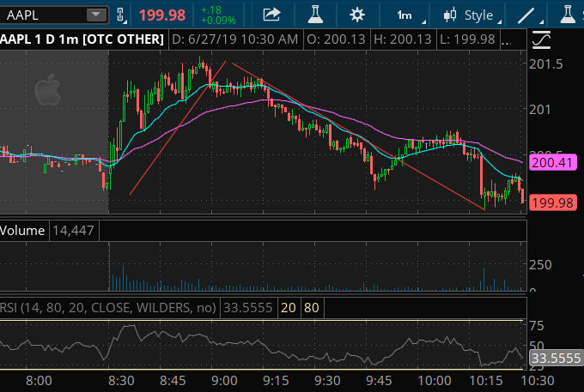
Task: Click the H: 200.13 high value
Action: click(402, 39)
